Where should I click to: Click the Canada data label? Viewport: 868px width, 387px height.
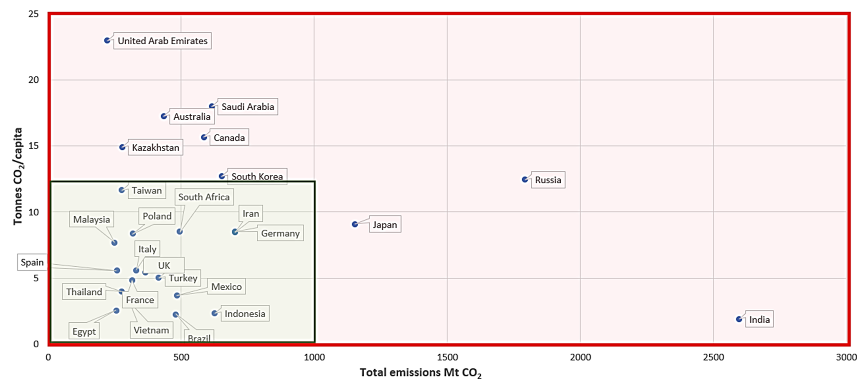click(x=229, y=138)
